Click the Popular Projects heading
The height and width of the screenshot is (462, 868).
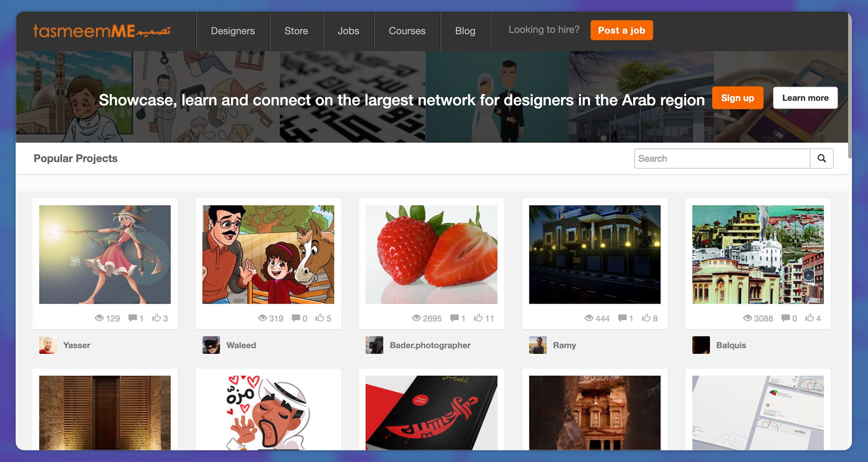(x=76, y=158)
